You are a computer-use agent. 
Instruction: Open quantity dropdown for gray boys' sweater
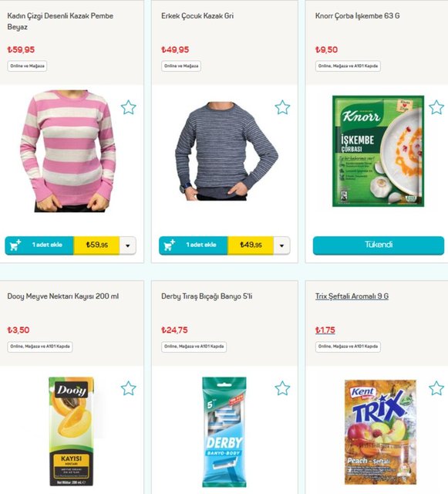(281, 245)
